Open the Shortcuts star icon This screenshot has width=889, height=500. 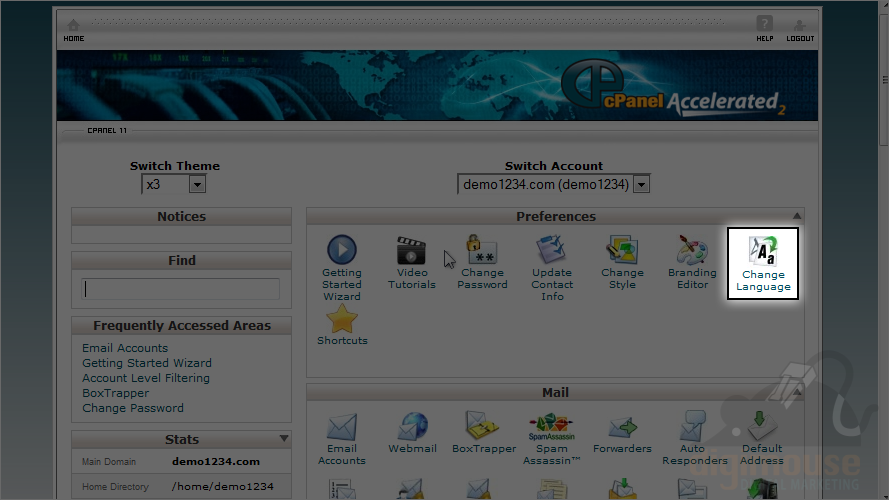pyautogui.click(x=342, y=325)
